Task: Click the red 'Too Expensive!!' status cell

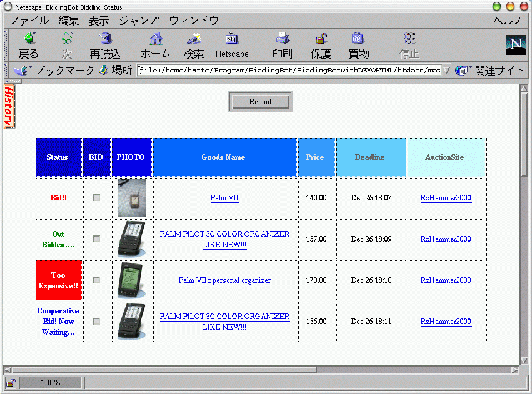Action: [x=59, y=280]
